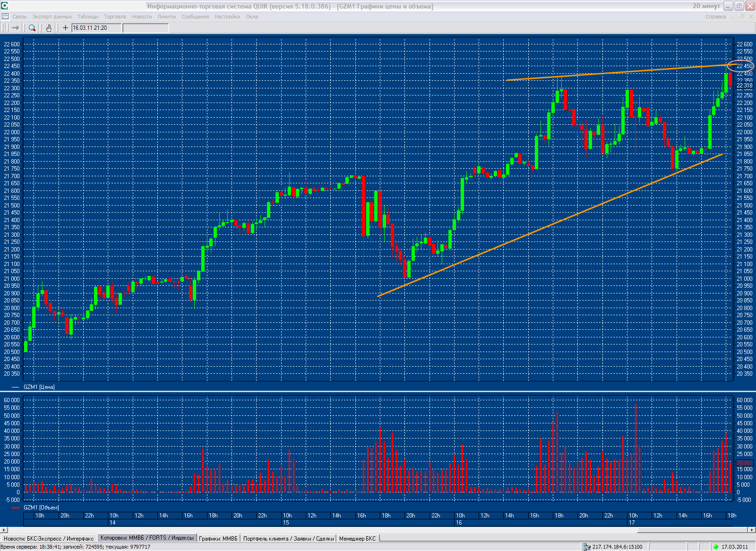Click the server network icon in status bar
This screenshot has width=756, height=551.
[586, 547]
